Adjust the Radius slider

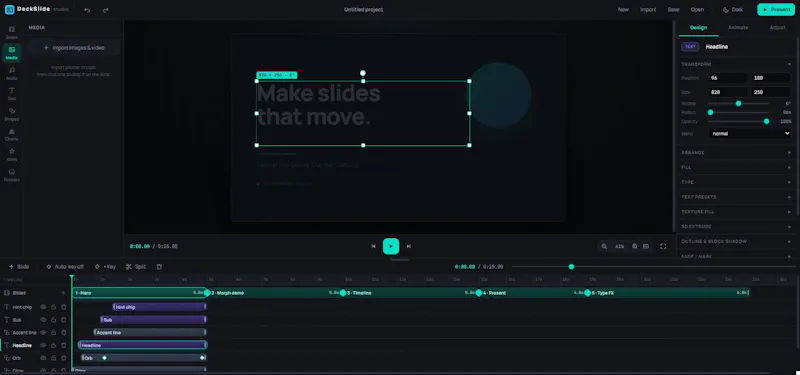(x=738, y=112)
